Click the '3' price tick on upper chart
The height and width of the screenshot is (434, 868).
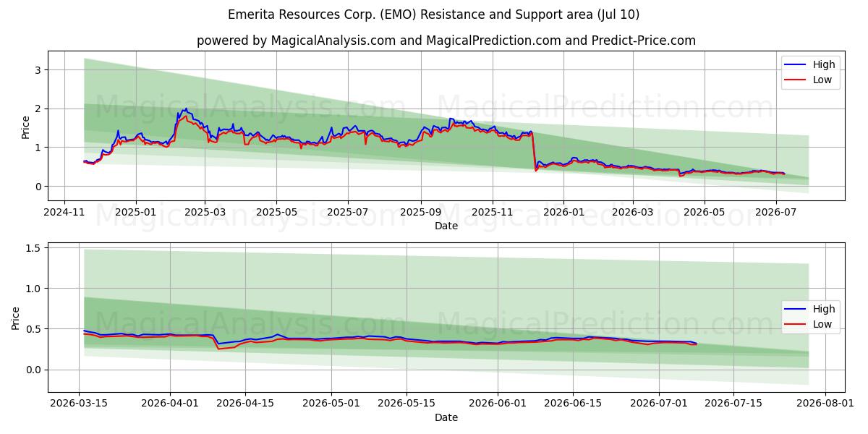click(40, 70)
